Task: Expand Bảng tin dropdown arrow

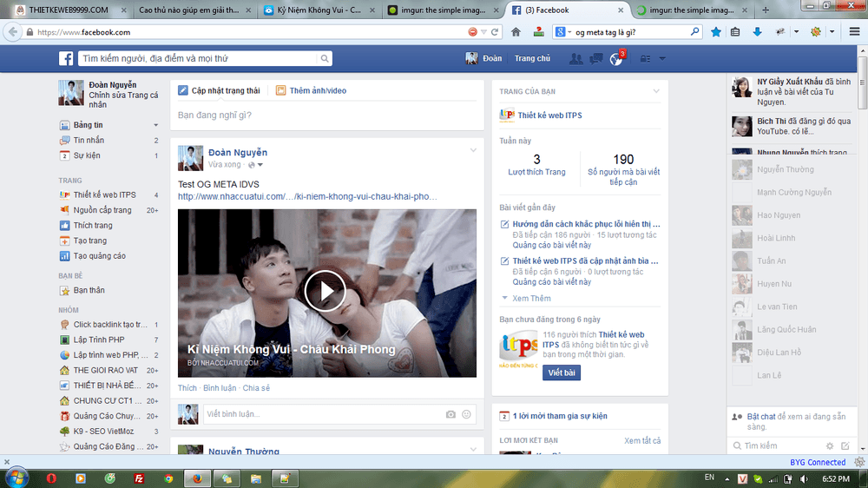Action: [155, 125]
